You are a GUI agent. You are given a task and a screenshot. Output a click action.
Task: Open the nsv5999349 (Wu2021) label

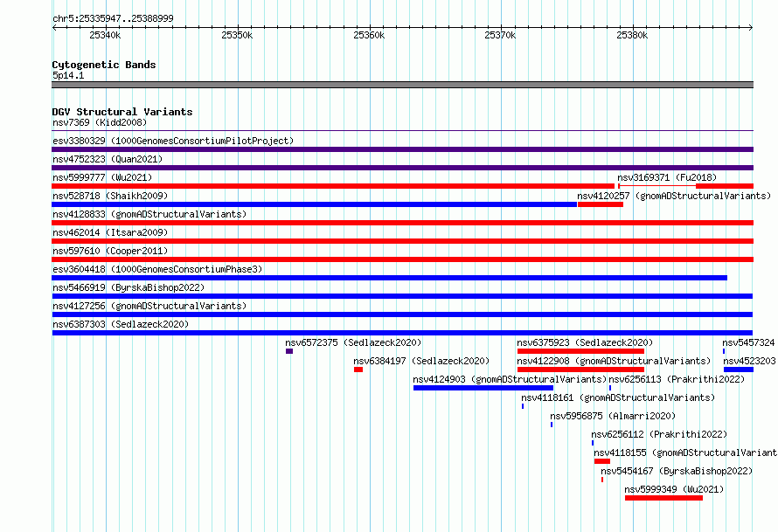point(674,489)
